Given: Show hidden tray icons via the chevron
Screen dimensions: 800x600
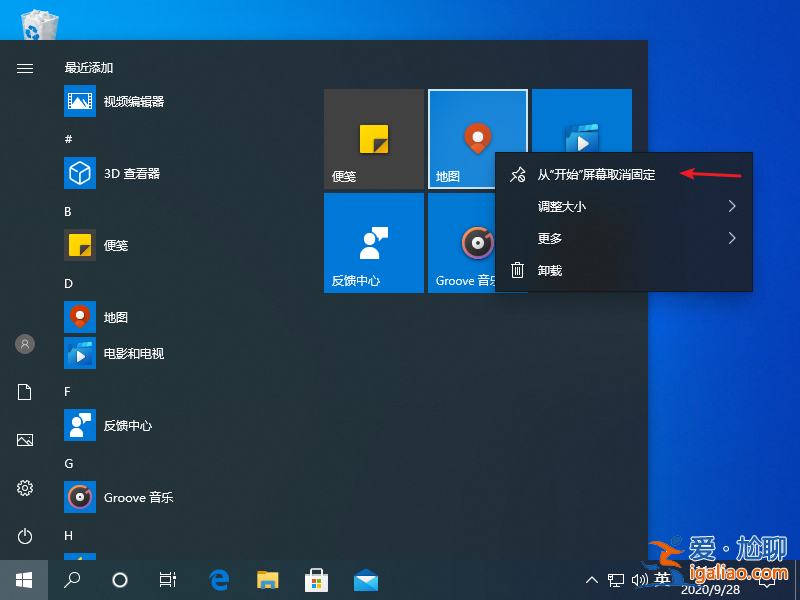Looking at the screenshot, I should (x=592, y=579).
